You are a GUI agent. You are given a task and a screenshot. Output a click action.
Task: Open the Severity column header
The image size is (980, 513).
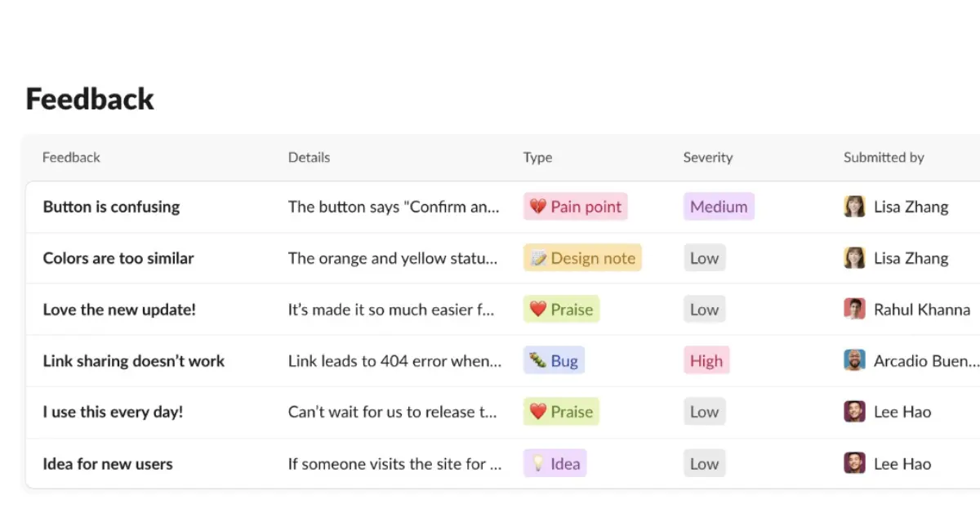[707, 157]
